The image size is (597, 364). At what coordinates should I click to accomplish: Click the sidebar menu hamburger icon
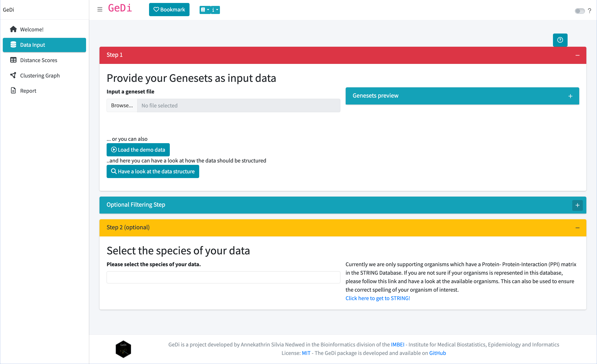point(100,9)
